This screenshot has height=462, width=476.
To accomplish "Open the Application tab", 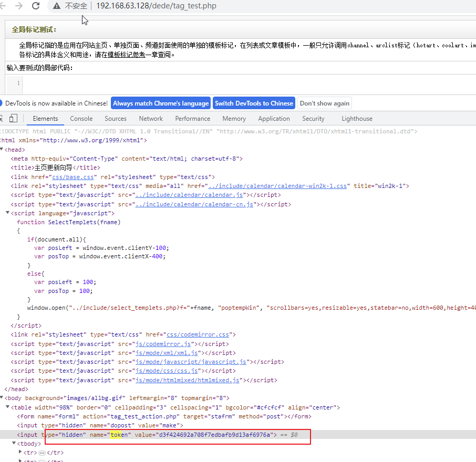I will (274, 119).
